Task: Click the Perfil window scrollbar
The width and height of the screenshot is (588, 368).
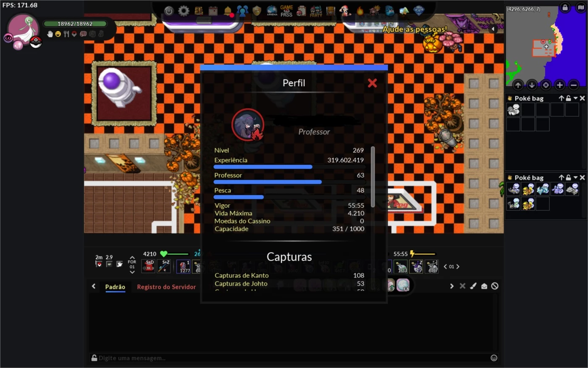Action: [x=373, y=177]
